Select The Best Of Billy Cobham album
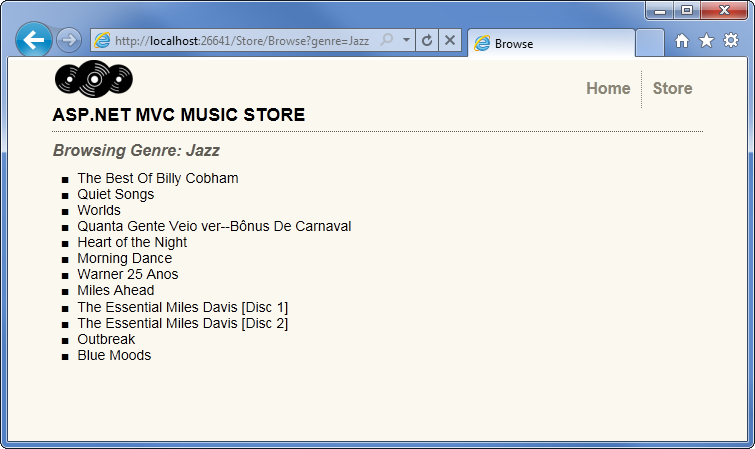Image resolution: width=755 pixels, height=449 pixels. (x=157, y=178)
